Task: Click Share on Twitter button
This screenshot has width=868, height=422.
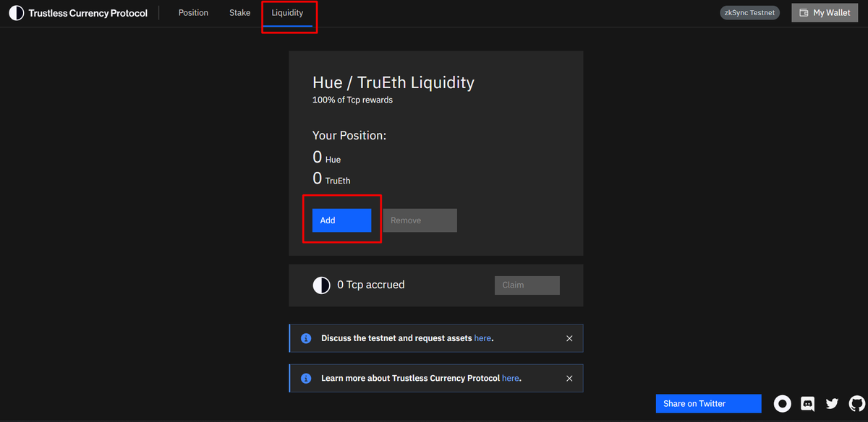Action: tap(708, 403)
